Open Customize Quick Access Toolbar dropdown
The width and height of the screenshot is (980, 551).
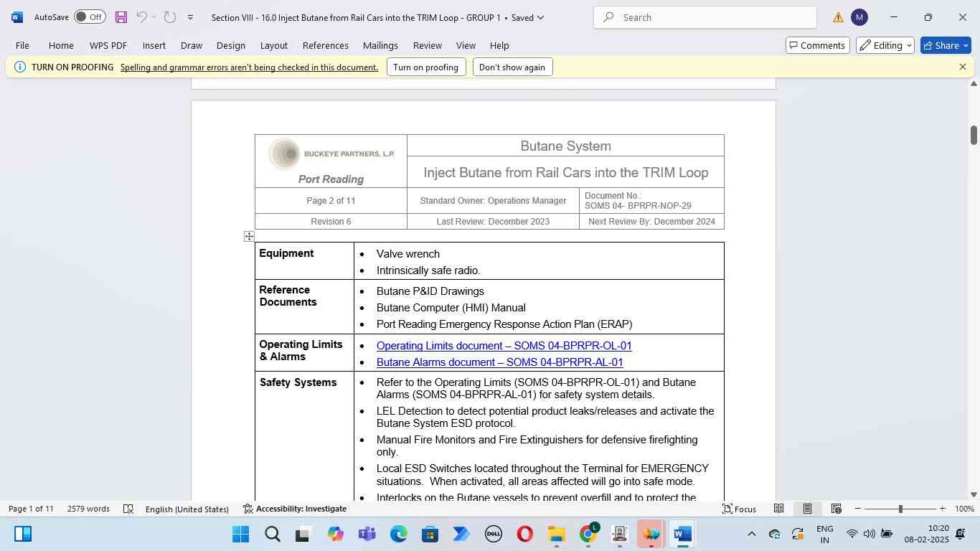pyautogui.click(x=190, y=17)
